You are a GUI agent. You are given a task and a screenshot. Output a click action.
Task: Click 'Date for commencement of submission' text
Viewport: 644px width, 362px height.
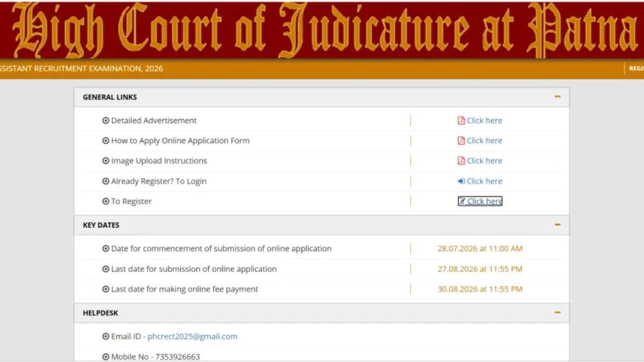pyautogui.click(x=221, y=249)
